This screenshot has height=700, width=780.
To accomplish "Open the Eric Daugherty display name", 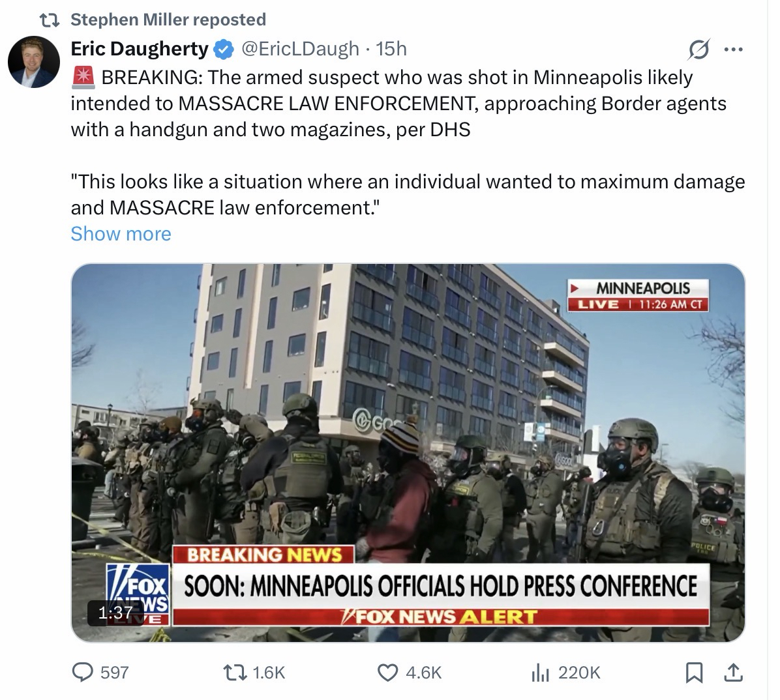I will click(x=140, y=49).
